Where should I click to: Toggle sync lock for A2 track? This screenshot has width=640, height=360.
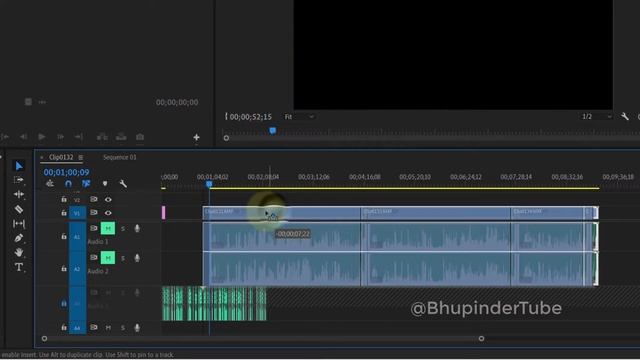(x=94, y=258)
